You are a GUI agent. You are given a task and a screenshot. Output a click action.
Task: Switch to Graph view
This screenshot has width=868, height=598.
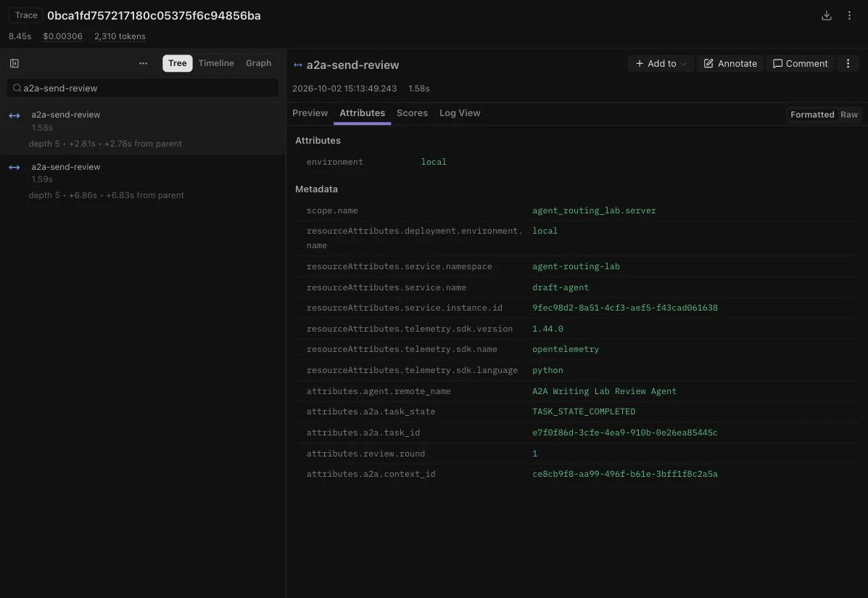259,63
